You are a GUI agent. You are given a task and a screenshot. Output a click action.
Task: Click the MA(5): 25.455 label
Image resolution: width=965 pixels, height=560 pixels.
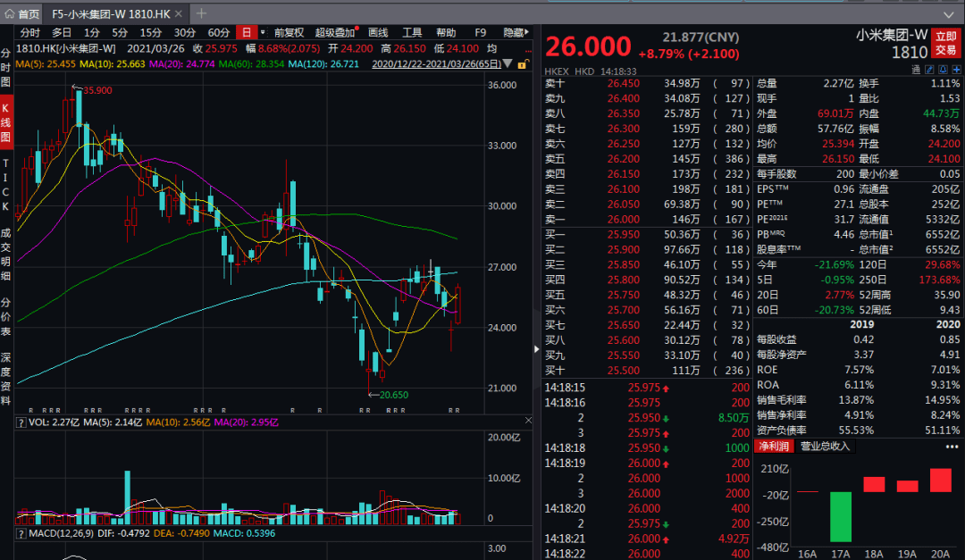[46, 64]
